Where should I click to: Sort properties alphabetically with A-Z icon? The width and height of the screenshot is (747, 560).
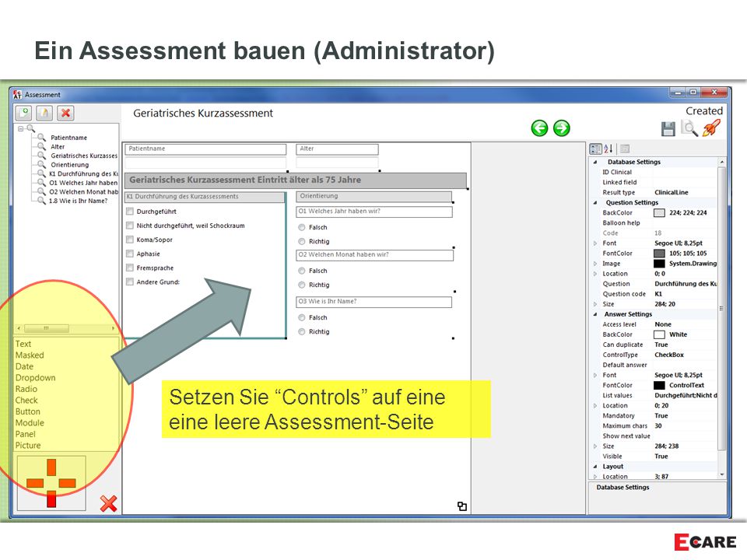click(608, 149)
